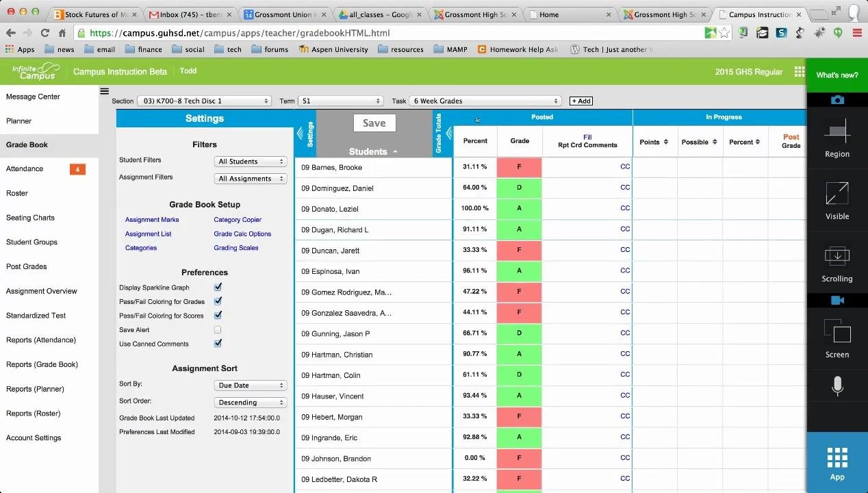This screenshot has width=868, height=493.
Task: Click the + Add button
Action: coord(581,101)
